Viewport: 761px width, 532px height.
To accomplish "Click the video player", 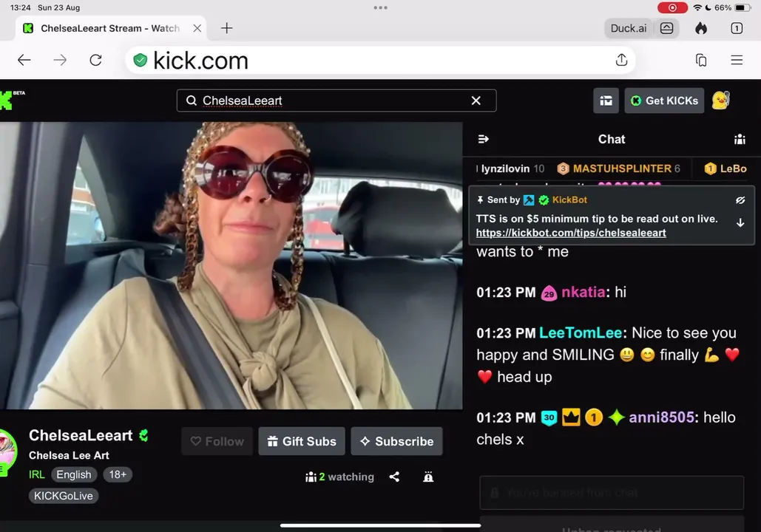I will click(231, 266).
